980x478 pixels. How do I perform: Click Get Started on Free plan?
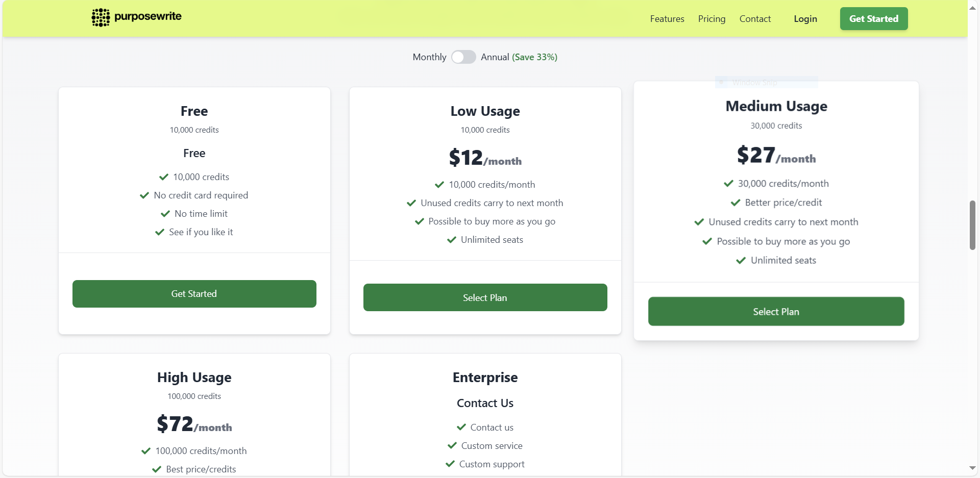[194, 294]
